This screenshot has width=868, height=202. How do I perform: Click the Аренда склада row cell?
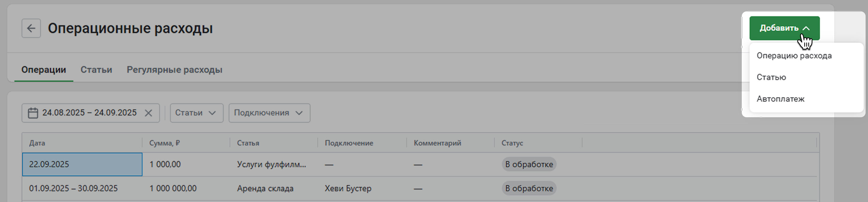click(x=265, y=188)
